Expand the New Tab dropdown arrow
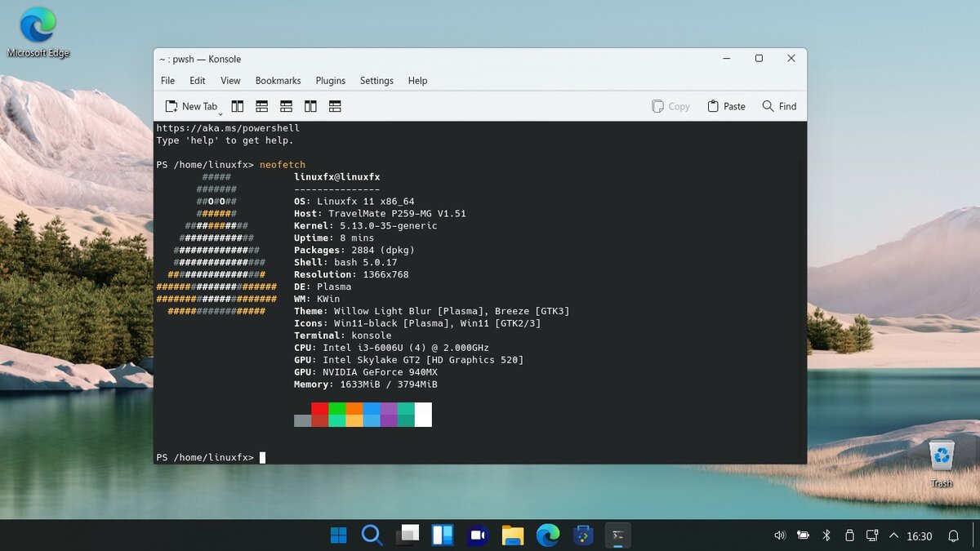This screenshot has height=551, width=980. pyautogui.click(x=220, y=113)
